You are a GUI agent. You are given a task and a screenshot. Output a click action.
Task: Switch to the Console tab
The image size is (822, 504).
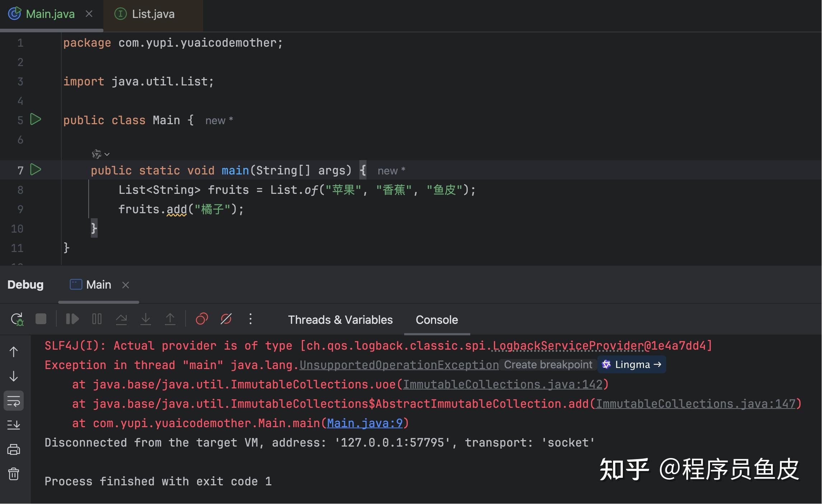(437, 320)
